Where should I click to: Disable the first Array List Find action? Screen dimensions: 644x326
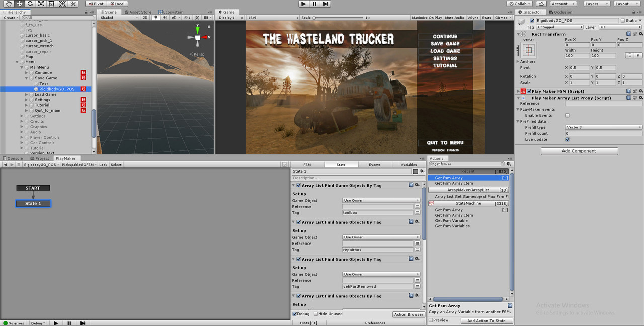[x=299, y=185]
